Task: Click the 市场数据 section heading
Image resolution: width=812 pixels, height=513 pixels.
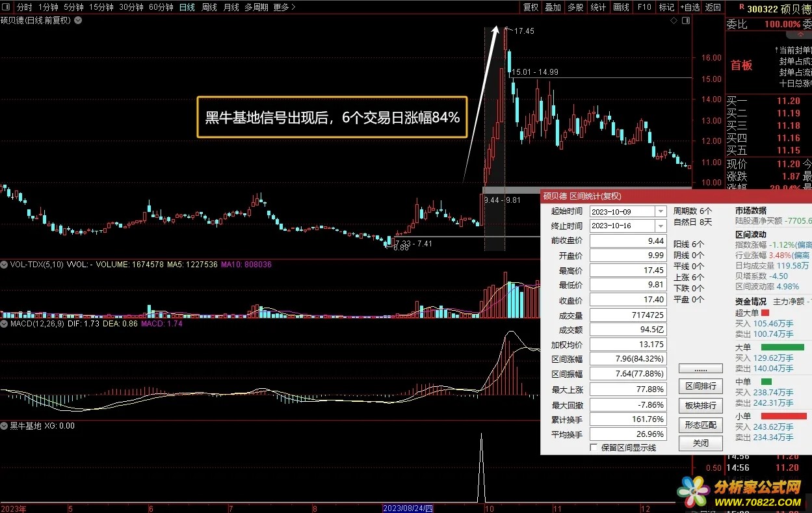Action: [750, 211]
